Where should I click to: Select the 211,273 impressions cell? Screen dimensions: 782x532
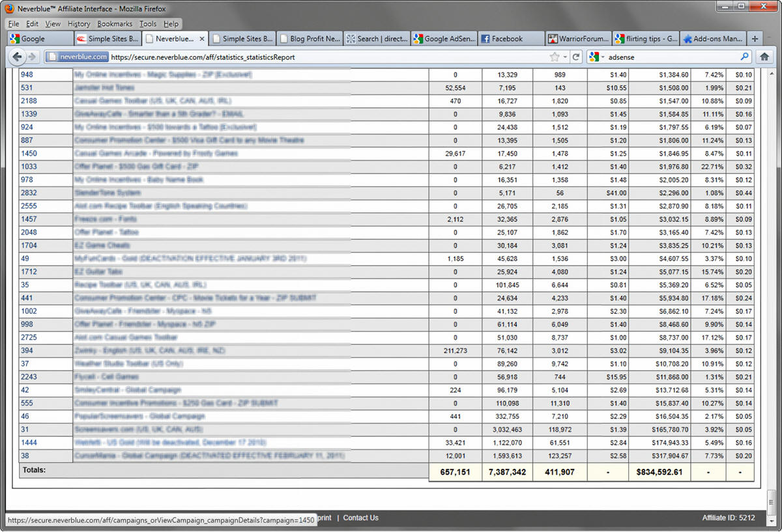455,351
